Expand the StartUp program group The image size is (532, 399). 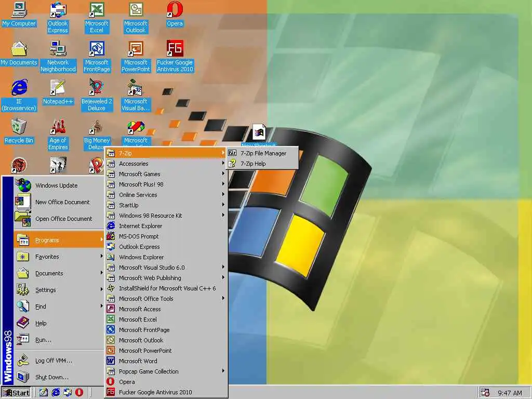coord(166,205)
